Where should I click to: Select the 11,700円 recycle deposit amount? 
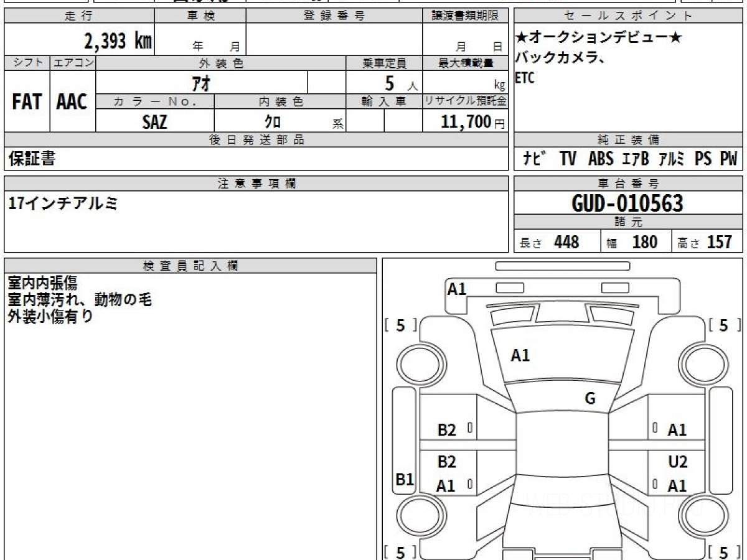(473, 122)
